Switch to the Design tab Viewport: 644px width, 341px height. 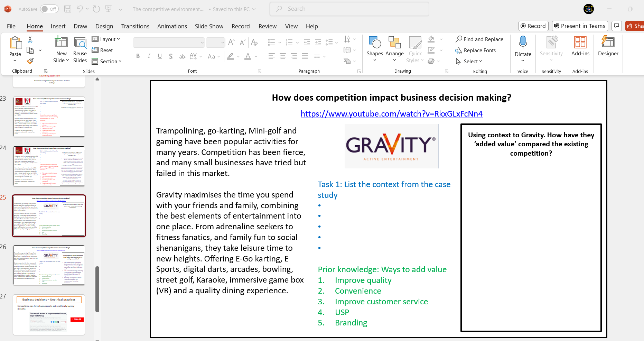pos(104,26)
